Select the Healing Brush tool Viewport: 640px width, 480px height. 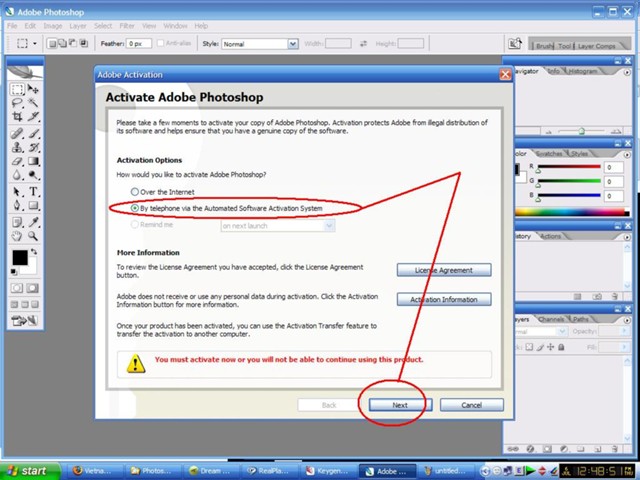(17, 133)
